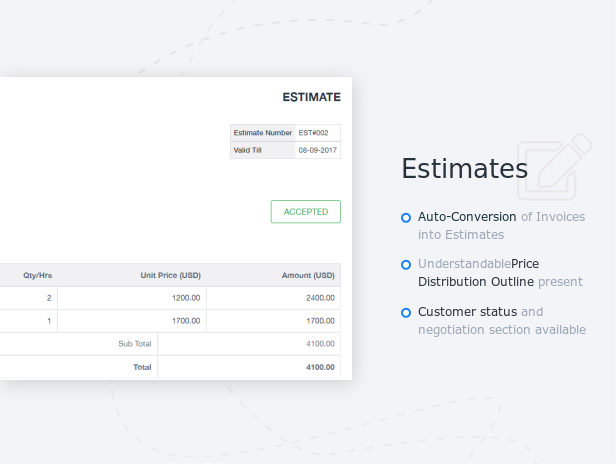Click the 1700.00 amount cell
616x464 pixels.
pyautogui.click(x=274, y=321)
